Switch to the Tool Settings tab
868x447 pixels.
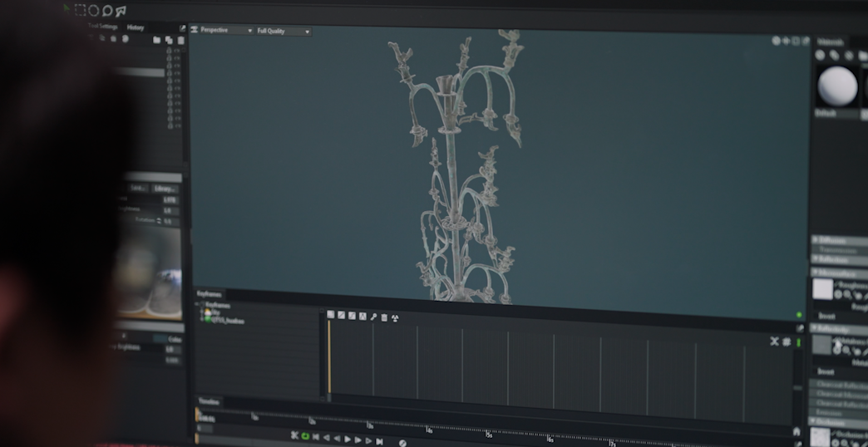(103, 27)
